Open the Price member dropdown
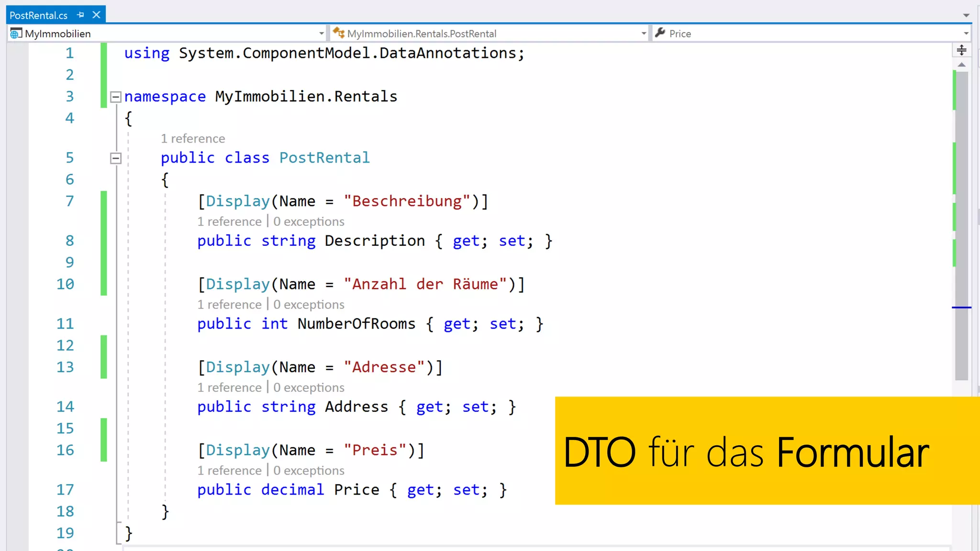The image size is (980, 551). 966,33
